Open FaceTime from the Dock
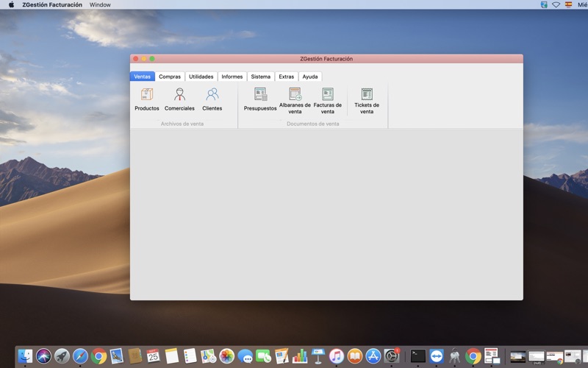The height and width of the screenshot is (368, 588). click(x=263, y=355)
